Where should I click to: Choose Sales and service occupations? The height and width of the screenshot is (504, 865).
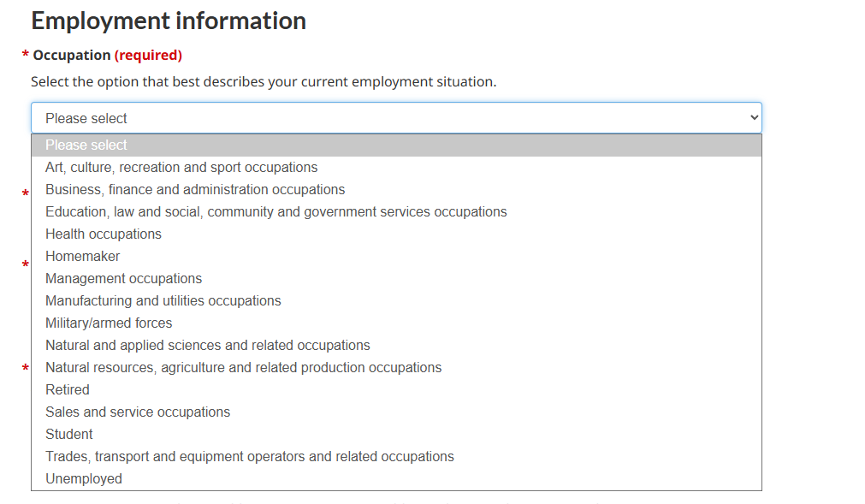[x=396, y=412]
